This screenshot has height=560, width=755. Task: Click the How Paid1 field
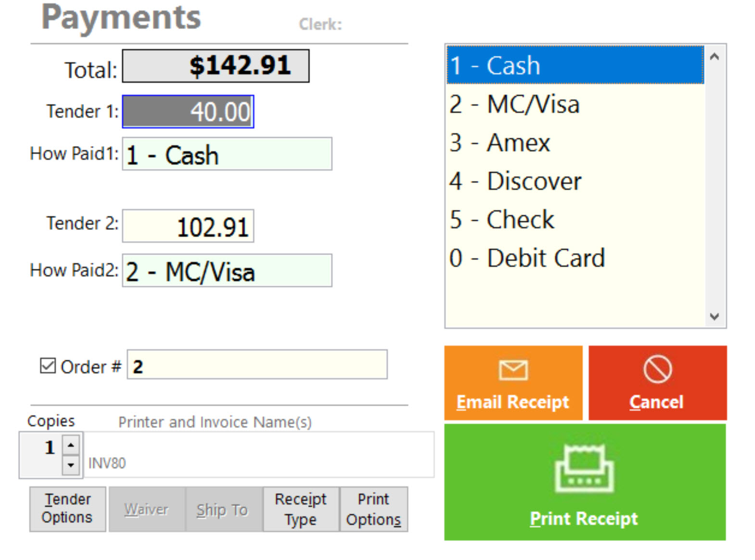227,154
